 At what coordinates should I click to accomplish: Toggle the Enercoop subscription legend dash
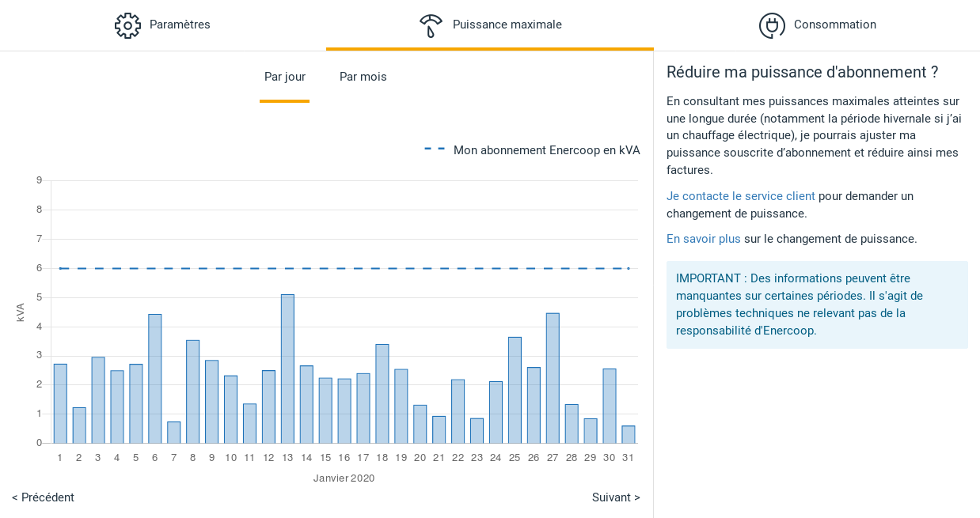(x=435, y=149)
